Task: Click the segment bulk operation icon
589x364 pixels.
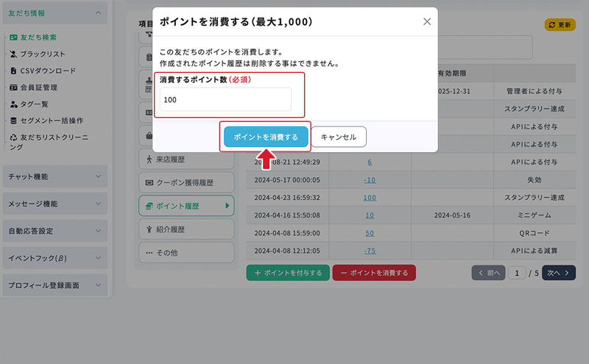Action: 13,121
